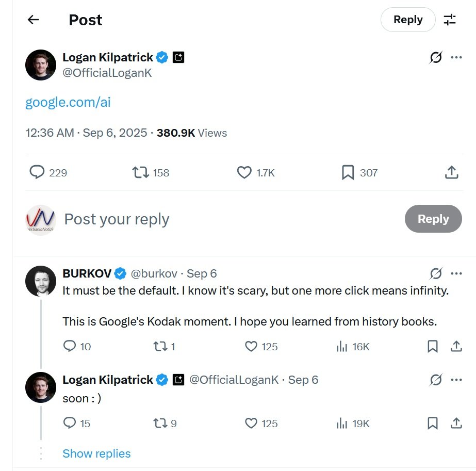Repost the main Logan Kilpatrick post
Screen dimensions: 476x471
pyautogui.click(x=140, y=172)
